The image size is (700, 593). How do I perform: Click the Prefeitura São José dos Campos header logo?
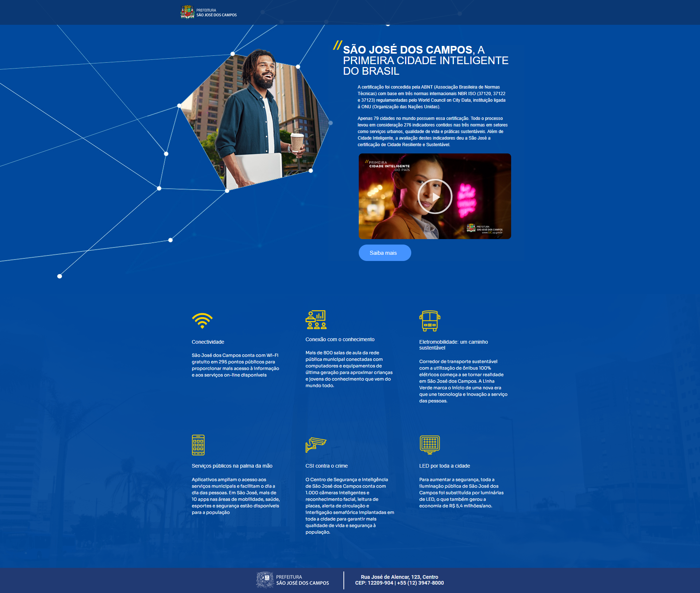coord(209,12)
